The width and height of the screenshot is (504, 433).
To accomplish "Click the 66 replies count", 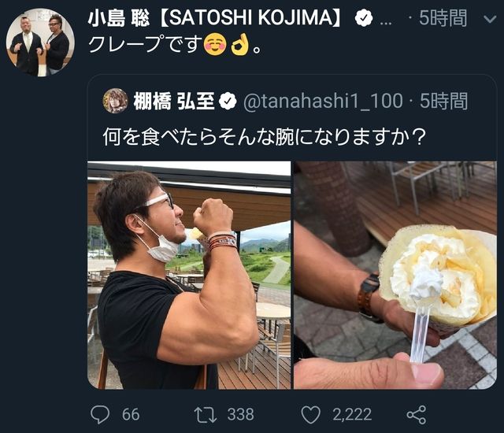I will [131, 415].
